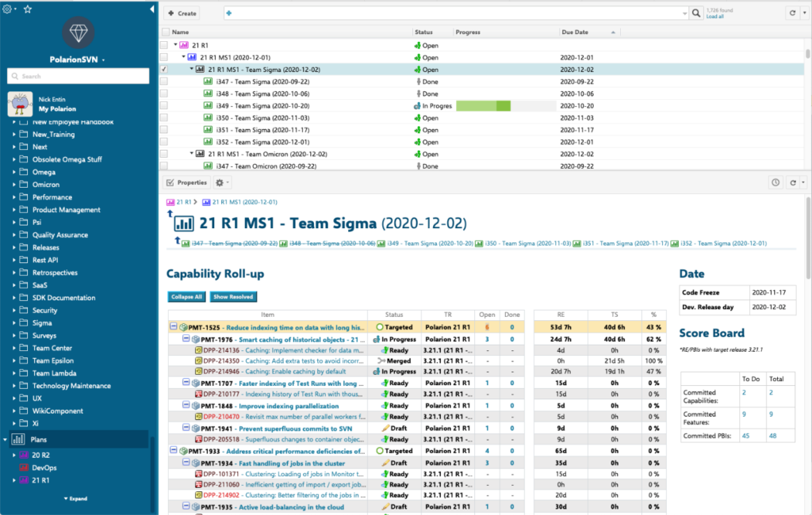
Task: Click the search magnifier button
Action: click(696, 13)
